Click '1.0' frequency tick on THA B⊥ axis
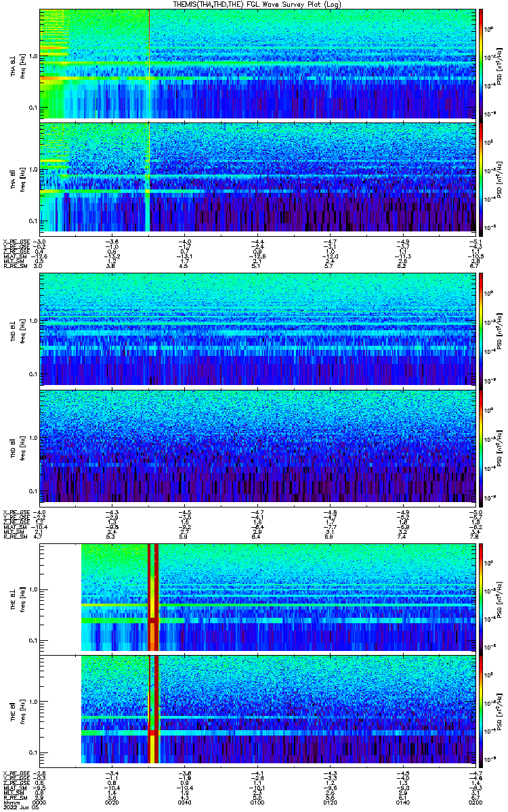Image resolution: width=508 pixels, height=812 pixels. [33, 58]
